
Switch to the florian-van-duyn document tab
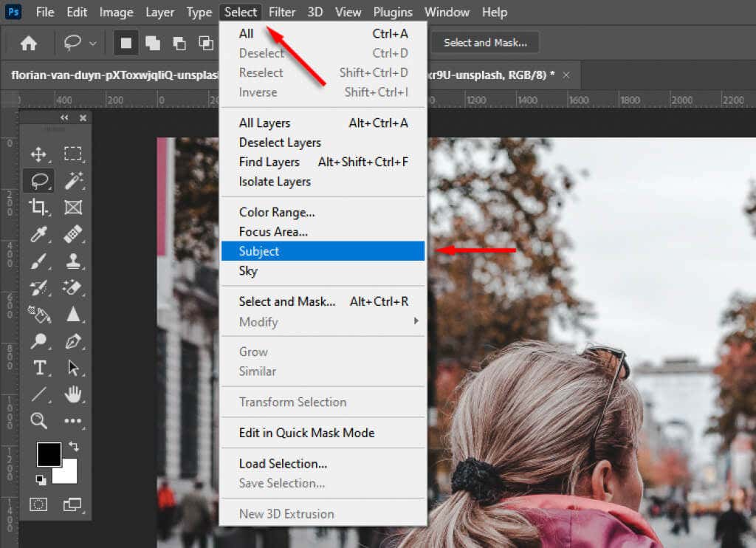[111, 75]
